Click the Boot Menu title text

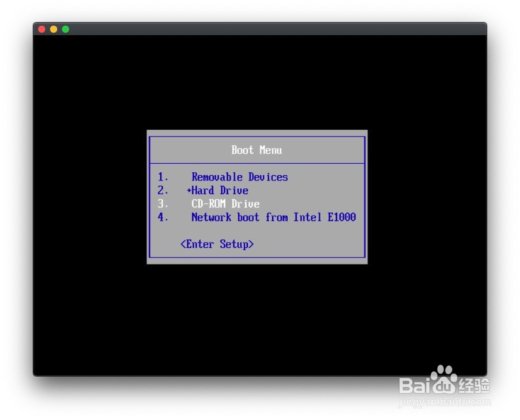point(257,150)
